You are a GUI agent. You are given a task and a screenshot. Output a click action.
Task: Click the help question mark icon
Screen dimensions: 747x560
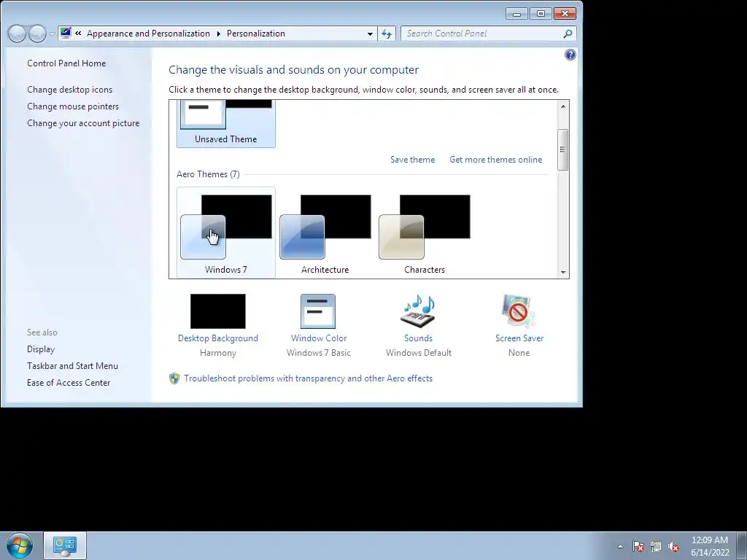click(x=570, y=55)
